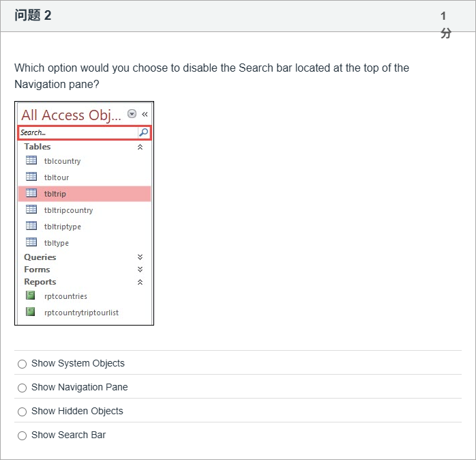
Task: Select the Show System Objects option
Action: coord(23,364)
